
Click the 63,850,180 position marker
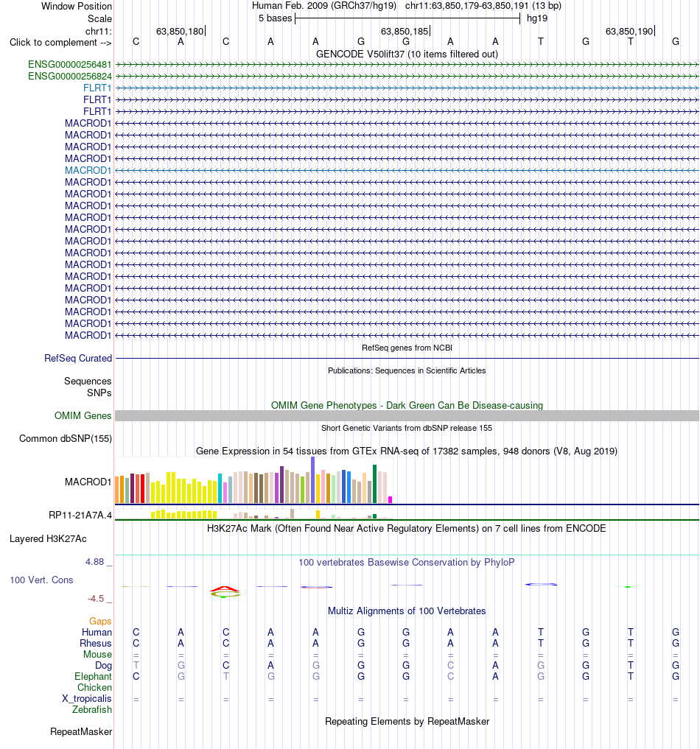pos(180,32)
